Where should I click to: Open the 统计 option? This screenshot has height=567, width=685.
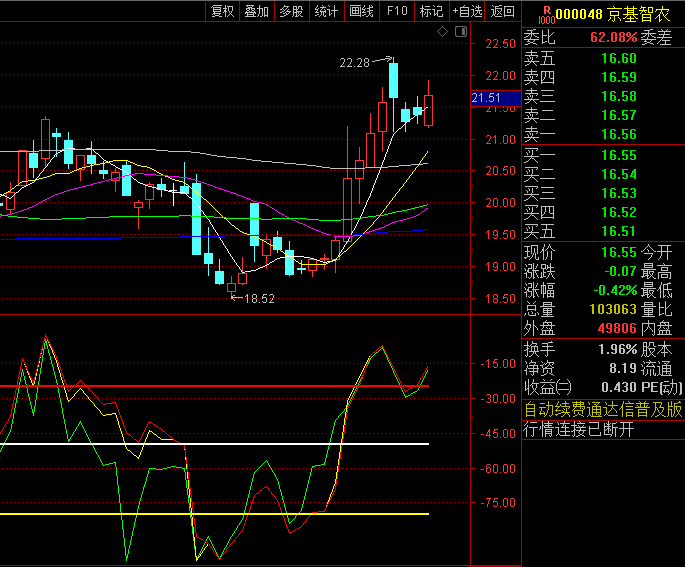(x=327, y=11)
